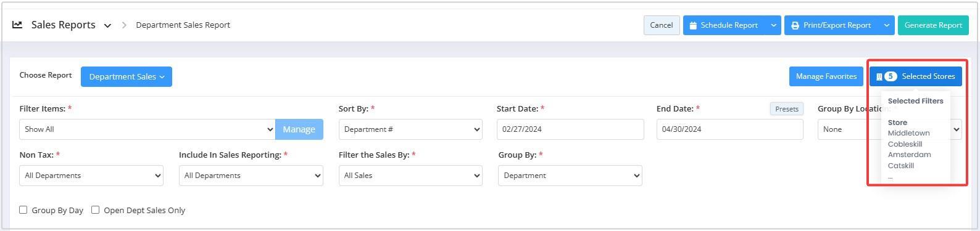Click the calendar icon on Schedule Report
Image resolution: width=980 pixels, height=231 pixels.
pos(693,25)
